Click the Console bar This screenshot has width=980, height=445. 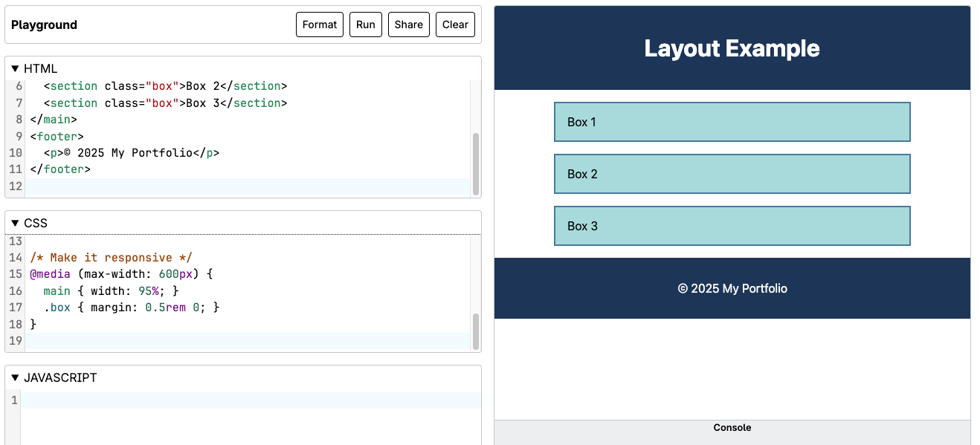tap(732, 432)
